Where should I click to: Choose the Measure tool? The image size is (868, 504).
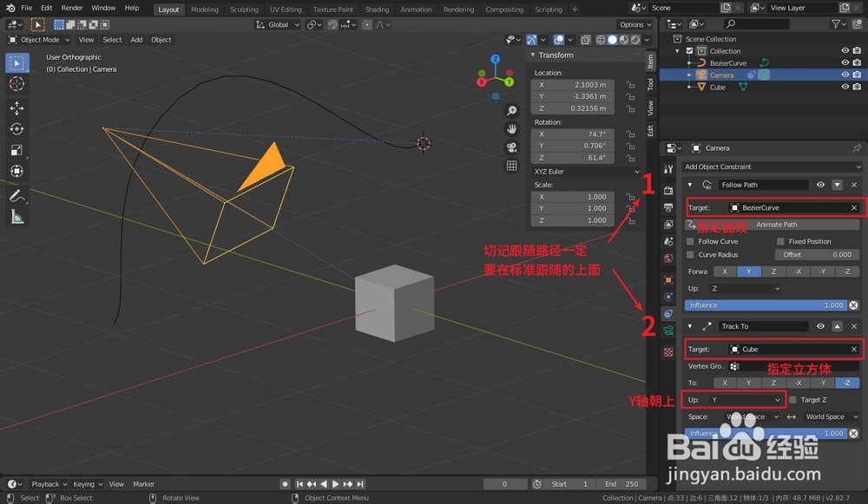[x=17, y=217]
